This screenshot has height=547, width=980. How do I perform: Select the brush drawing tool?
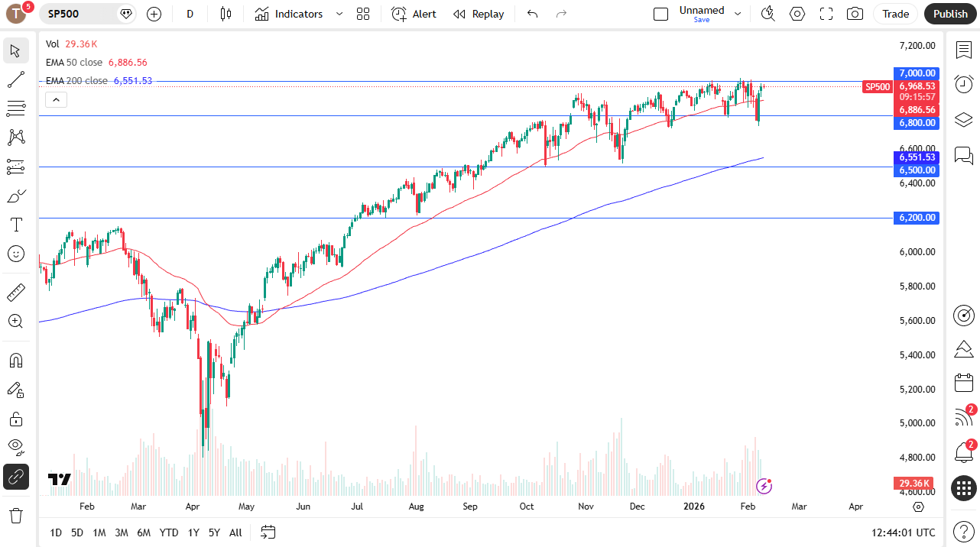(x=16, y=196)
